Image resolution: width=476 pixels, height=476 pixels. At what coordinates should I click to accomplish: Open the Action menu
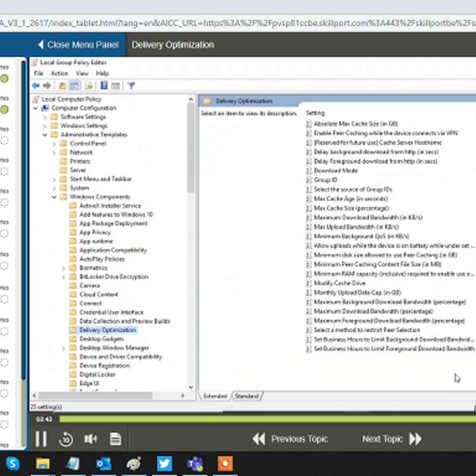click(59, 73)
